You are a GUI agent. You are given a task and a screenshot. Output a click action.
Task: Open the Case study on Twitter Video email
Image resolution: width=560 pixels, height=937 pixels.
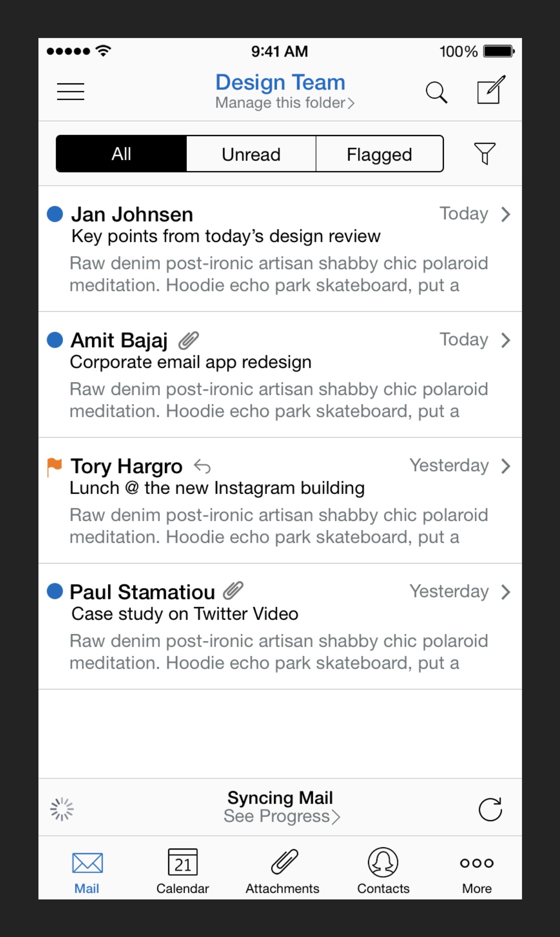coord(185,614)
